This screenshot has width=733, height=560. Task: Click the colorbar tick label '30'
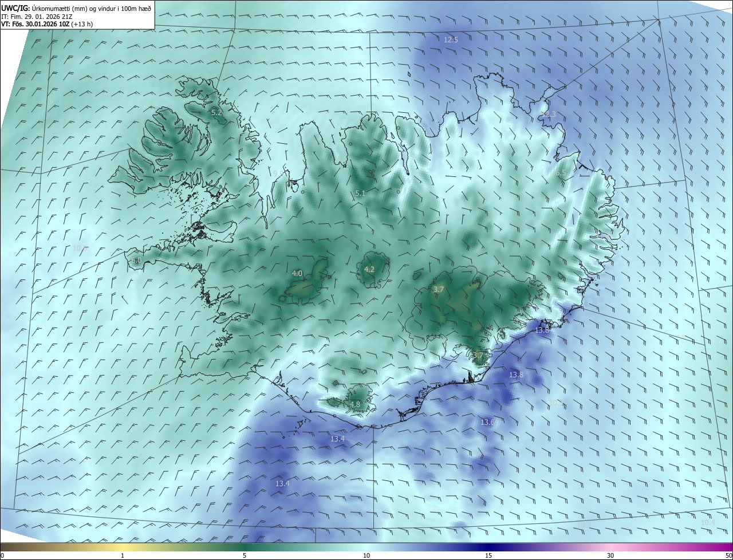coord(610,555)
